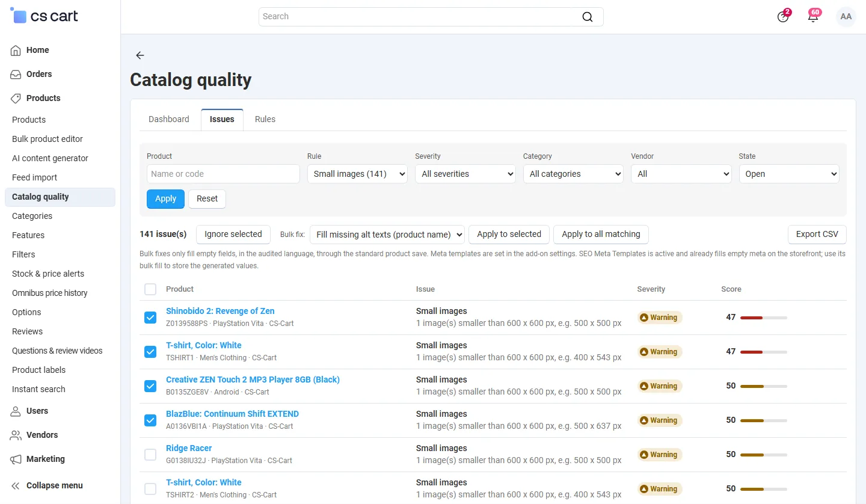
Task: Uncheck the Shinobido 2: Revenge of Zen checkbox
Action: point(150,318)
